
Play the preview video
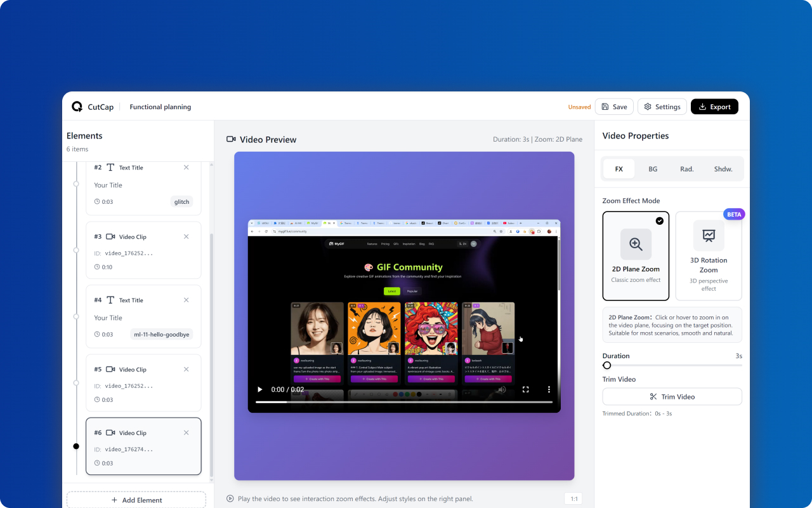259,389
